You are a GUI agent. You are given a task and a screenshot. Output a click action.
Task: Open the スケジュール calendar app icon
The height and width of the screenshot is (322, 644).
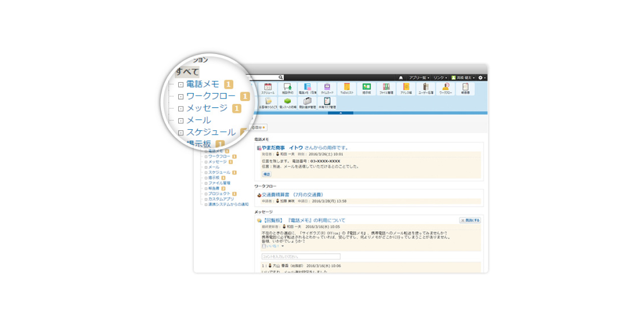(268, 88)
